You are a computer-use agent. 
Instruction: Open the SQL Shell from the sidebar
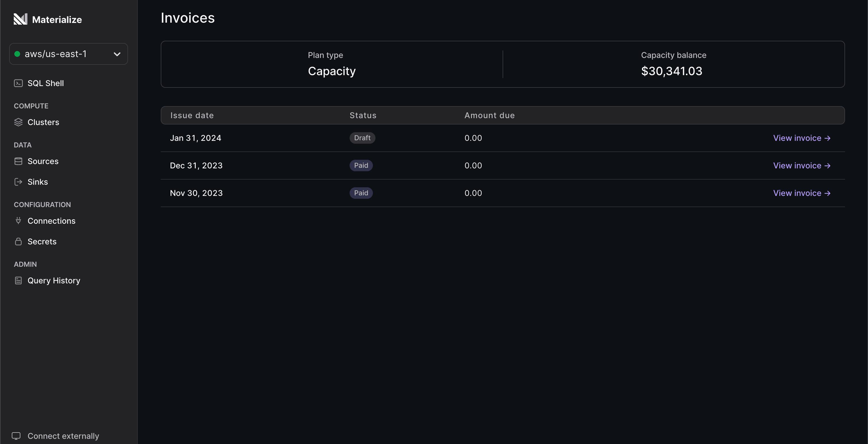pos(45,83)
